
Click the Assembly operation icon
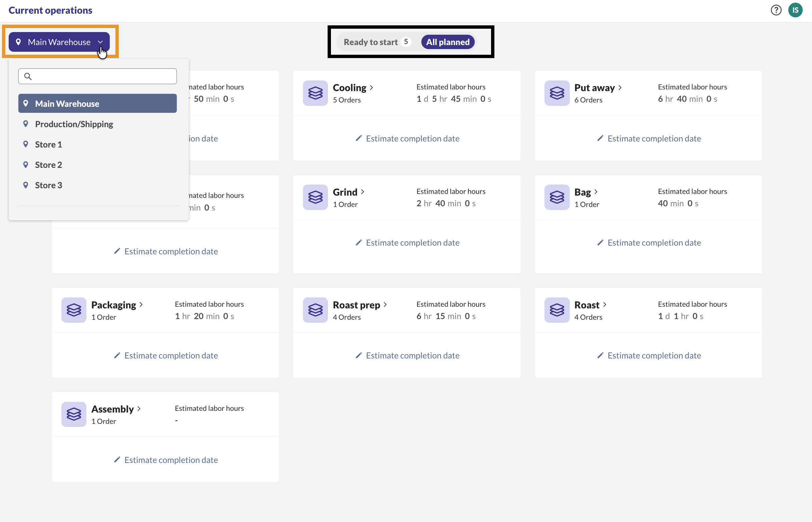pyautogui.click(x=73, y=414)
